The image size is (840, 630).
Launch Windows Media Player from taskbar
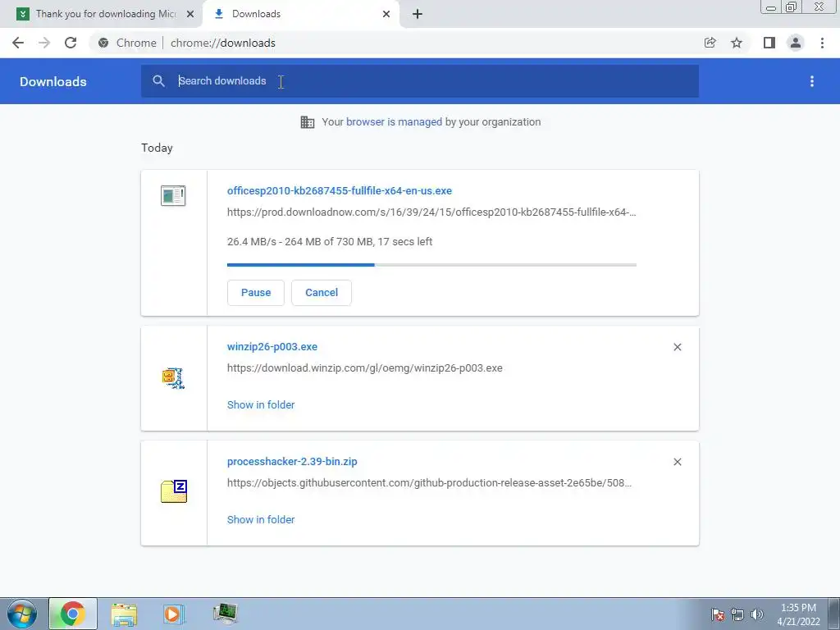coord(174,614)
